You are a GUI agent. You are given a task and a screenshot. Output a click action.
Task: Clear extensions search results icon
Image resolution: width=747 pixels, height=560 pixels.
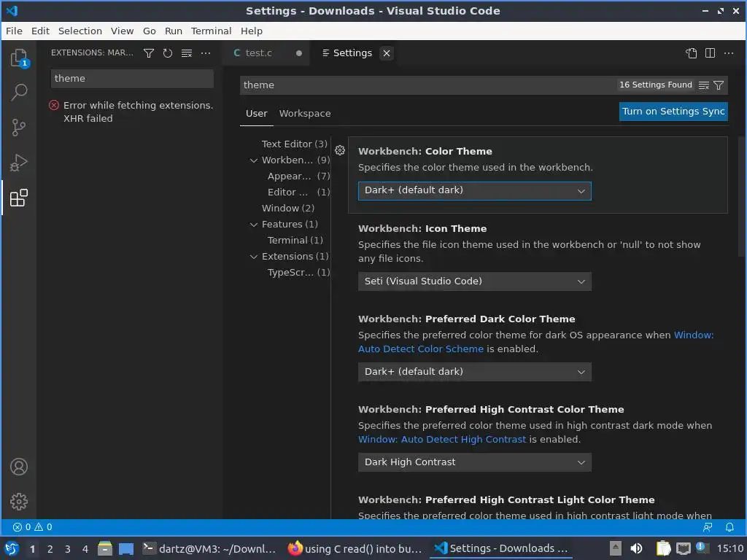click(x=187, y=52)
